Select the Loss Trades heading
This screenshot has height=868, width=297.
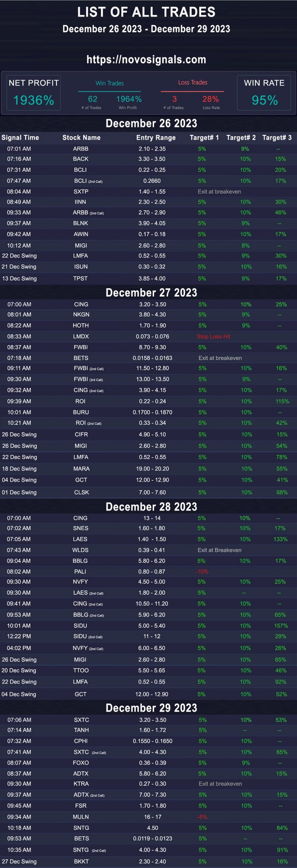[x=193, y=82]
